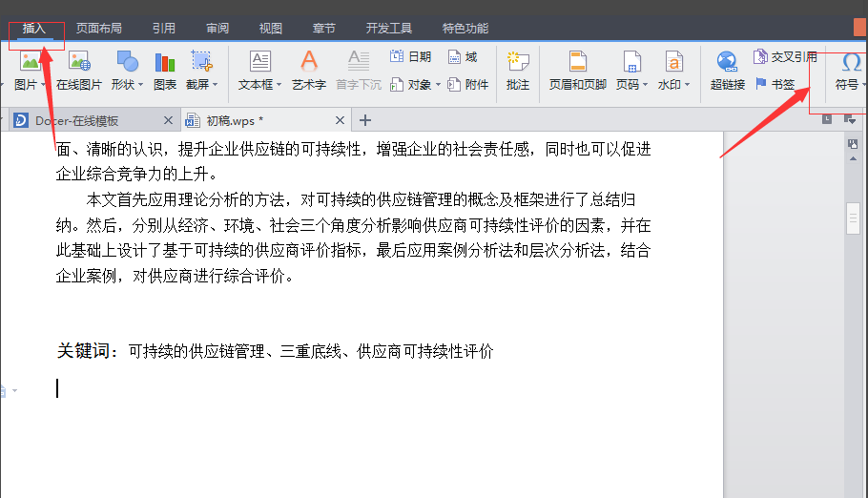868x498 pixels.
Task: Add a comment using 批注 icon
Action: (518, 61)
